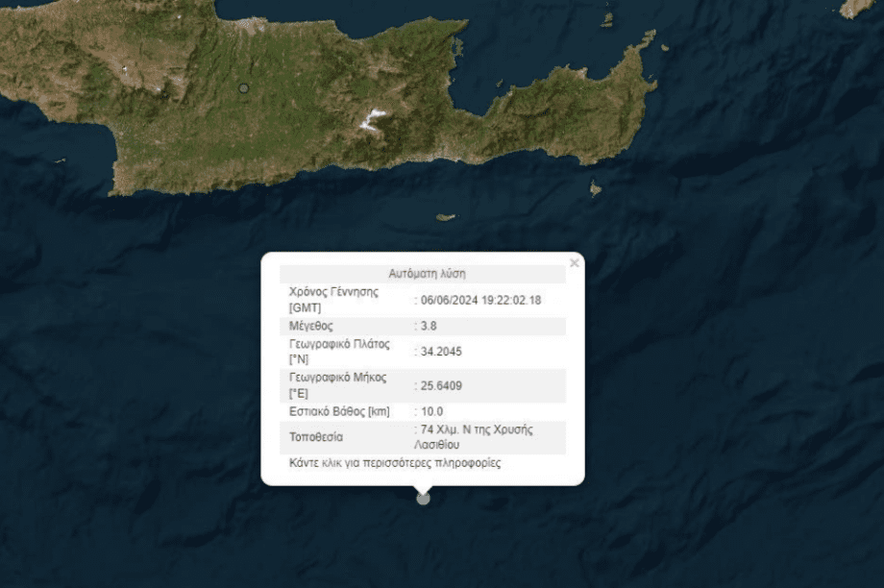The image size is (884, 588).
Task: Click the 'Μέγεθος' row label
Action: [x=311, y=326]
